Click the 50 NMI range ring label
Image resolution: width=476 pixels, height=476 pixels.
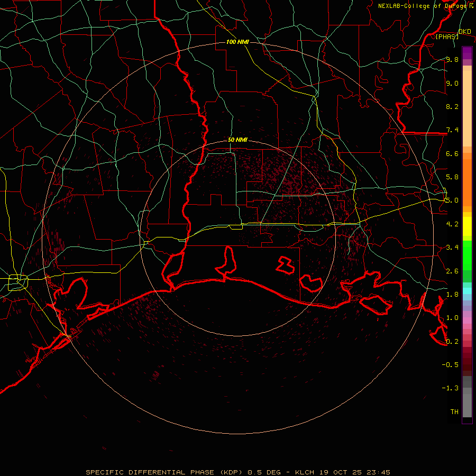(x=237, y=140)
